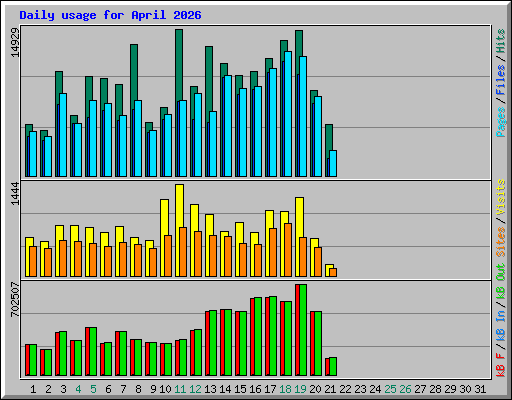
Task: Click the rotated "In" legend label
Action: coord(501,316)
